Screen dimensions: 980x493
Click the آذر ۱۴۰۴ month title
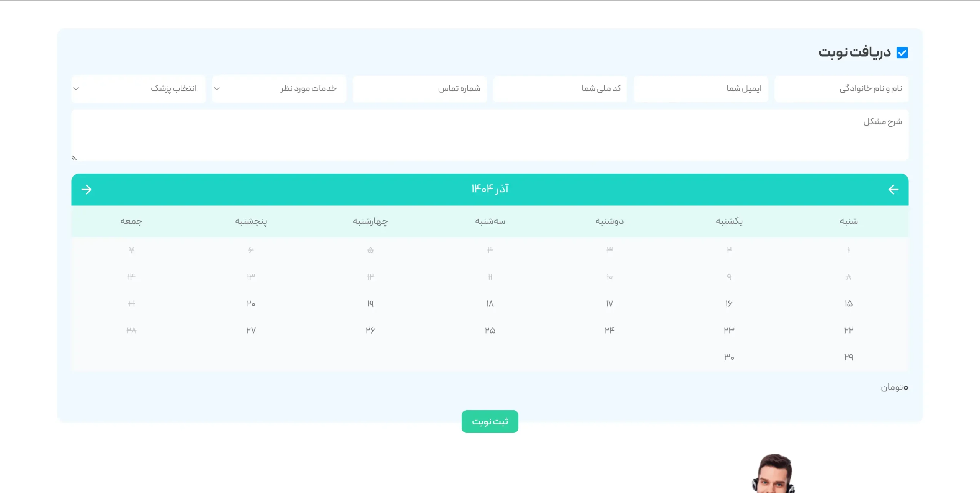point(490,188)
